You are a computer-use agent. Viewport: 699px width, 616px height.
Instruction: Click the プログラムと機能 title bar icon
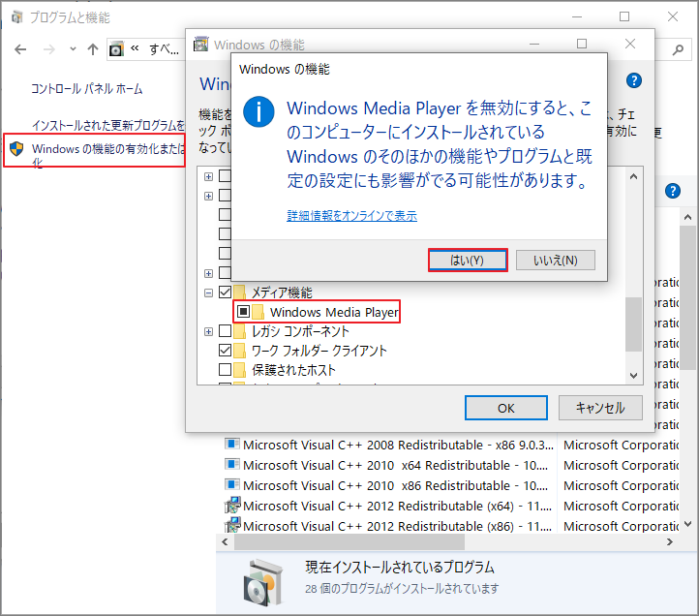(x=16, y=17)
